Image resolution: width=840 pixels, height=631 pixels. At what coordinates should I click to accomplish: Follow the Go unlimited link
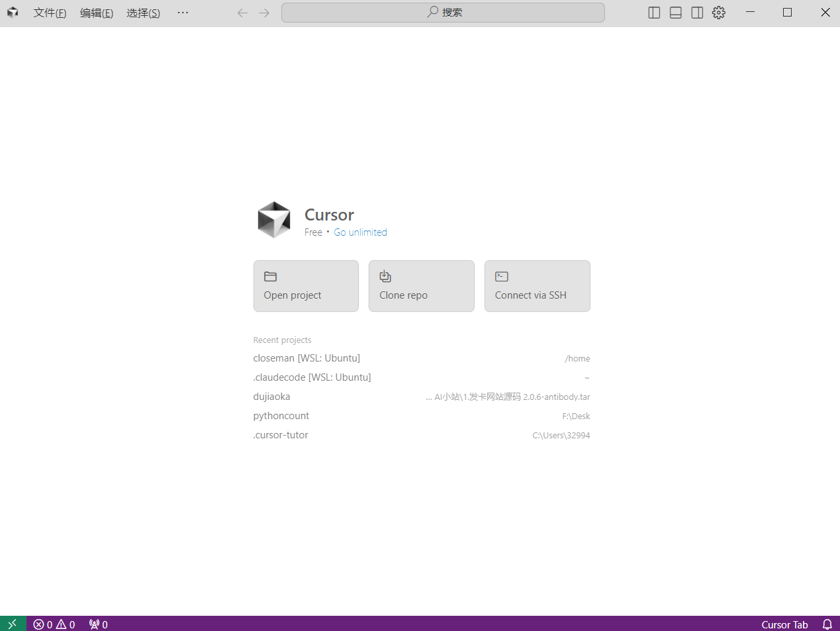[360, 232]
